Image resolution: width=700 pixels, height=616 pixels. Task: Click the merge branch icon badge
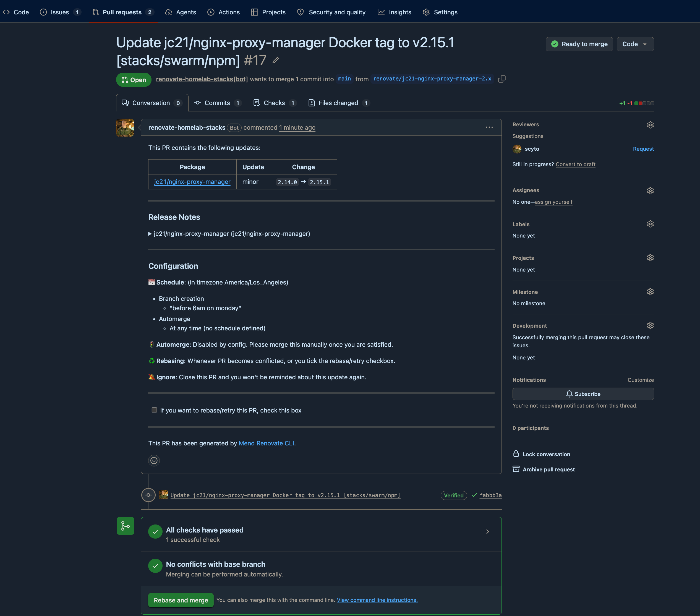pos(125,526)
